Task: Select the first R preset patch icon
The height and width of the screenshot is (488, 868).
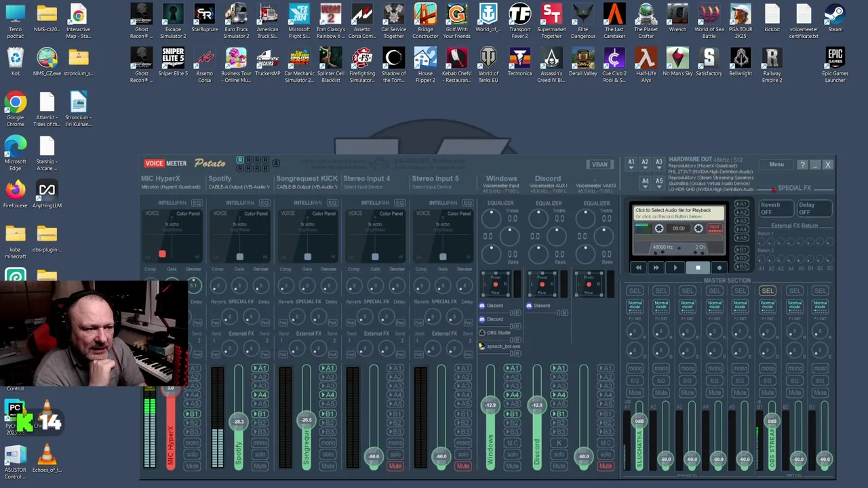Action: 240,161
